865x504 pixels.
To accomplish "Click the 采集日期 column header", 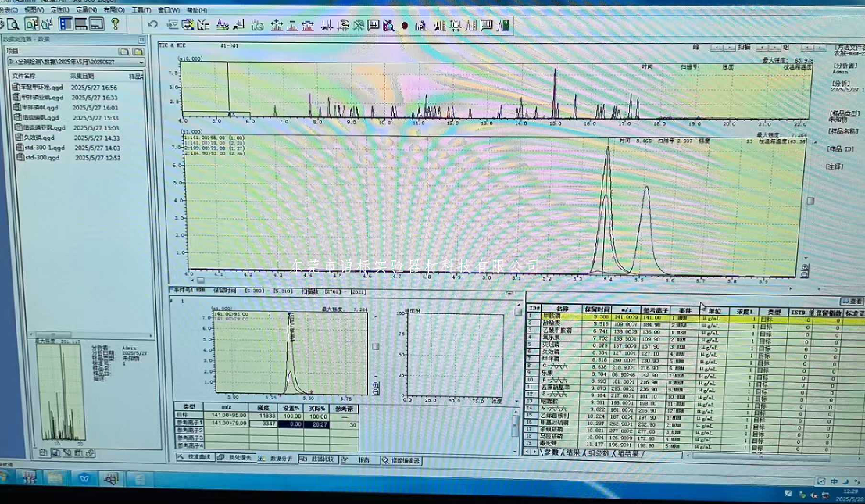I will (82, 77).
